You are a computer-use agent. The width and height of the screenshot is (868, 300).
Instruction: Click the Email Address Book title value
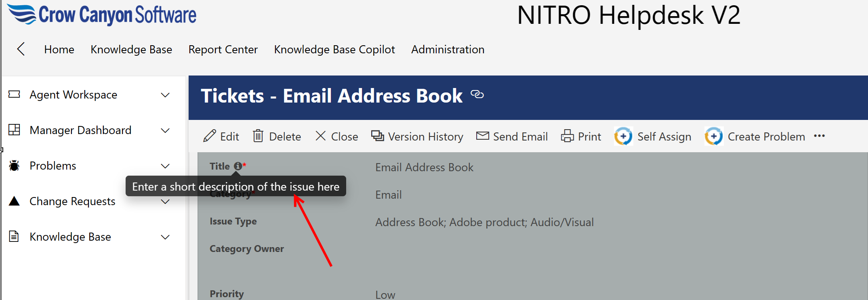point(424,167)
